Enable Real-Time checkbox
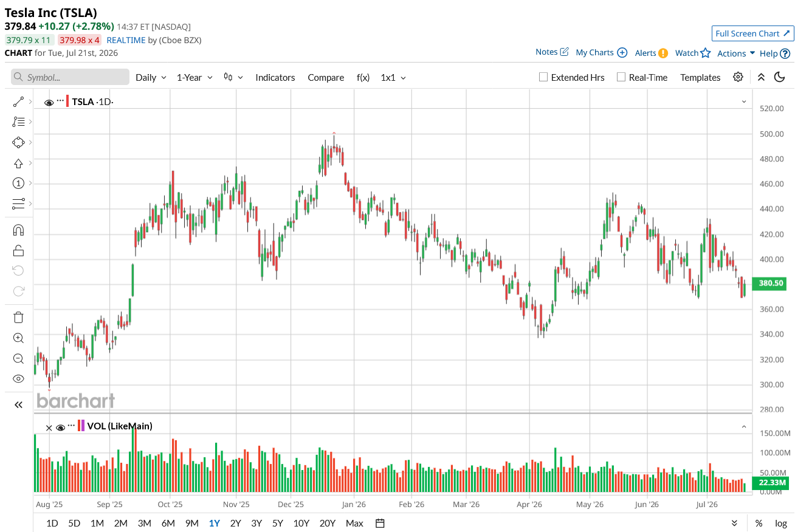 point(621,77)
